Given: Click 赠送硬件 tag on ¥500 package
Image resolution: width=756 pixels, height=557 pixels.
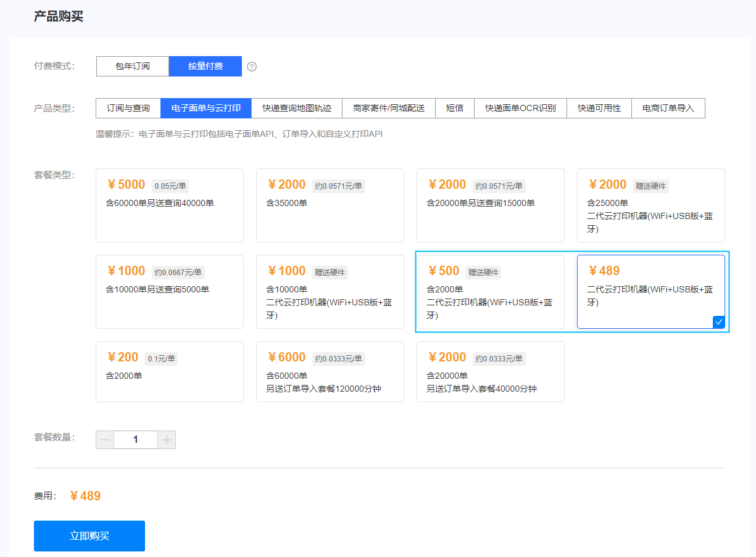Looking at the screenshot, I should (x=484, y=272).
